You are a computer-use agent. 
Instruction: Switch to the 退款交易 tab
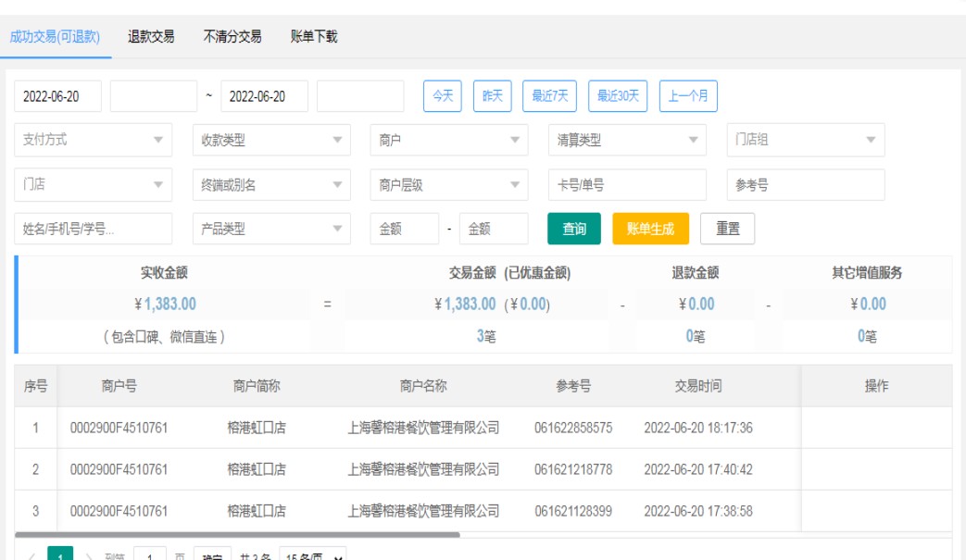tap(151, 37)
